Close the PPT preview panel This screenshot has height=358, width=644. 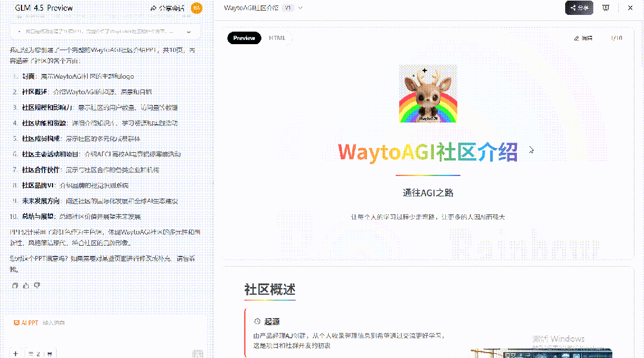coord(630,8)
